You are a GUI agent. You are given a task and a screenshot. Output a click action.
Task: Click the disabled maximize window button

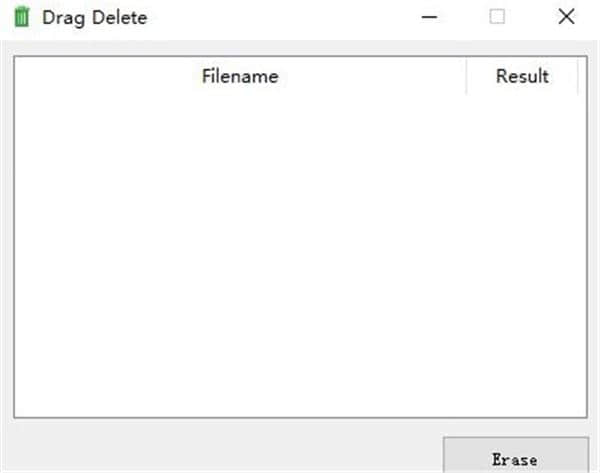click(497, 17)
